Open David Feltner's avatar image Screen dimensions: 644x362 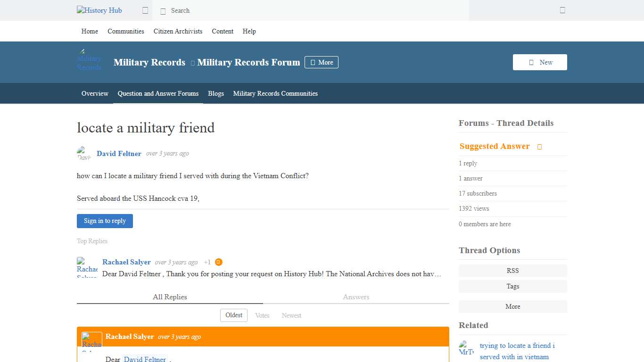83,153
